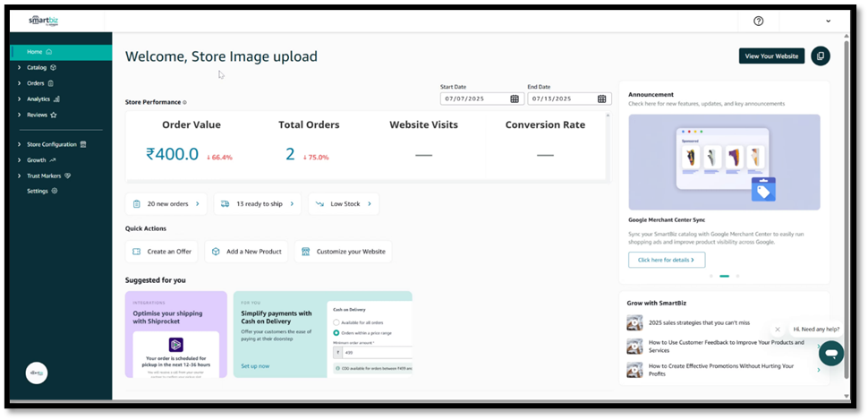Click the Store Performance info icon
The height and width of the screenshot is (420, 868).
pos(184,103)
